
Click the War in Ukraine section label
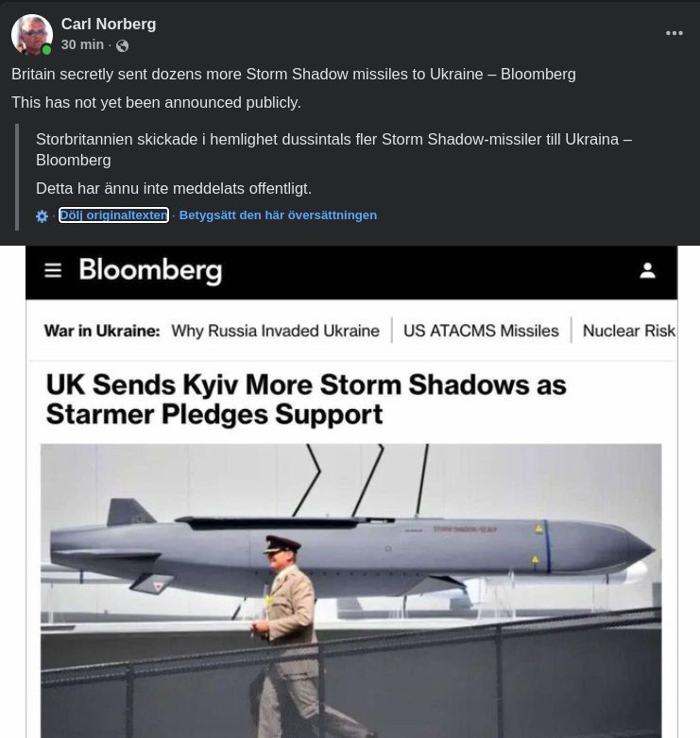pyautogui.click(x=102, y=331)
